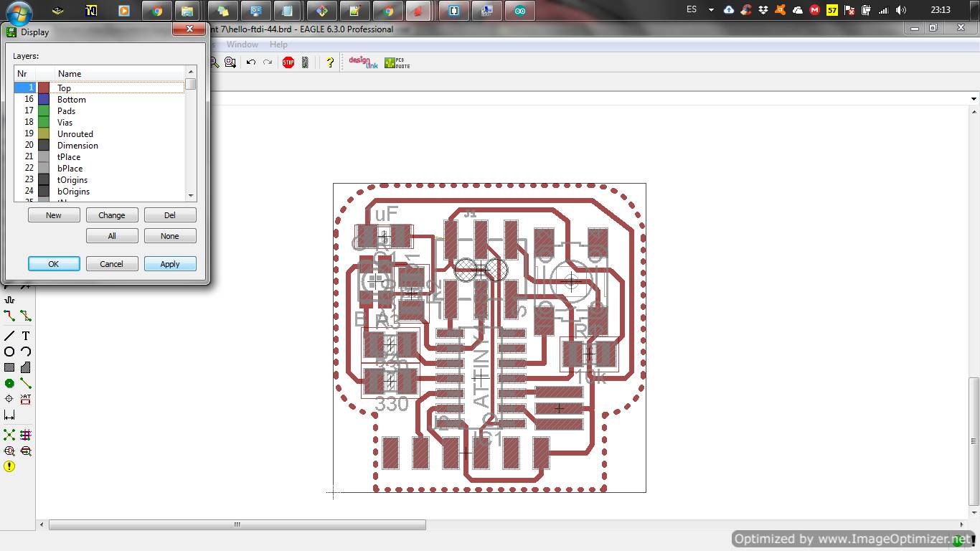Open the ERC check tool

point(9,451)
